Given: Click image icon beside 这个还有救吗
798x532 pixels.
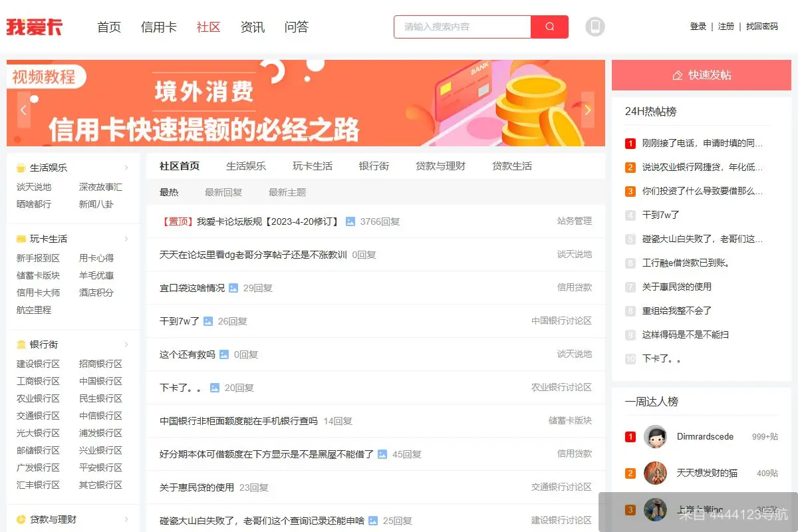Looking at the screenshot, I should point(224,354).
